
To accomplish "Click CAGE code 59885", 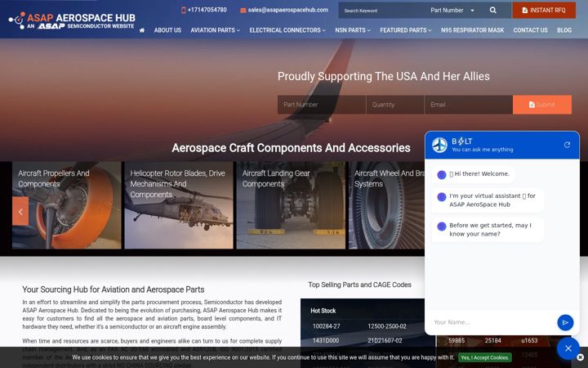I will pyautogui.click(x=457, y=340).
